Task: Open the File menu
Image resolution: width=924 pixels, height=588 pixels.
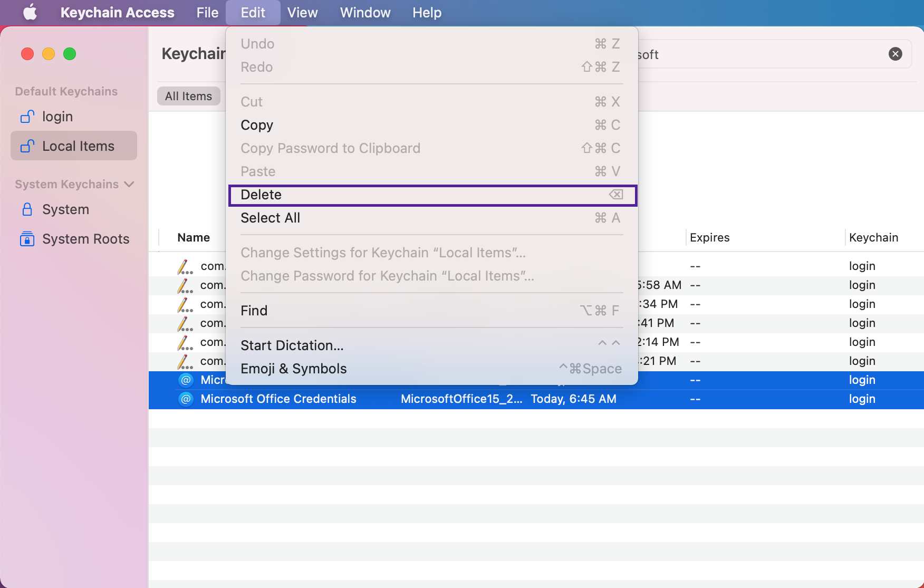Action: coord(207,12)
